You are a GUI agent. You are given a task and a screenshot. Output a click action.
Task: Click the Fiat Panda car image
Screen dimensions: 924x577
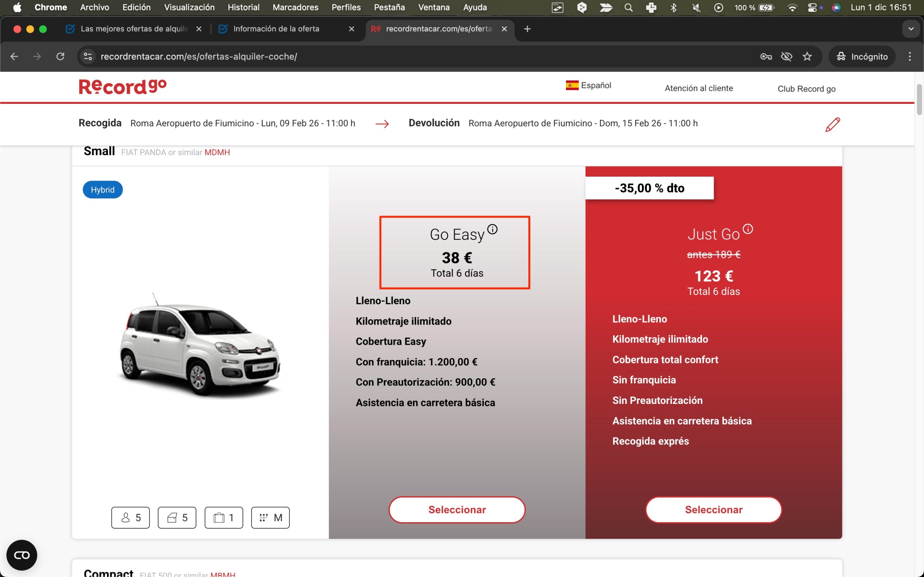pos(200,345)
